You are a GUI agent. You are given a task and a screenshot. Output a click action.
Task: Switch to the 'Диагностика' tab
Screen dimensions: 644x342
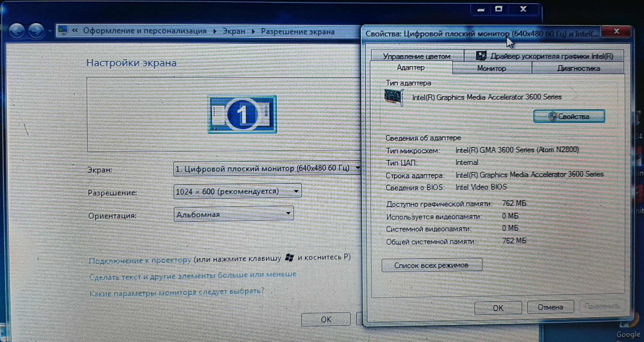point(578,68)
